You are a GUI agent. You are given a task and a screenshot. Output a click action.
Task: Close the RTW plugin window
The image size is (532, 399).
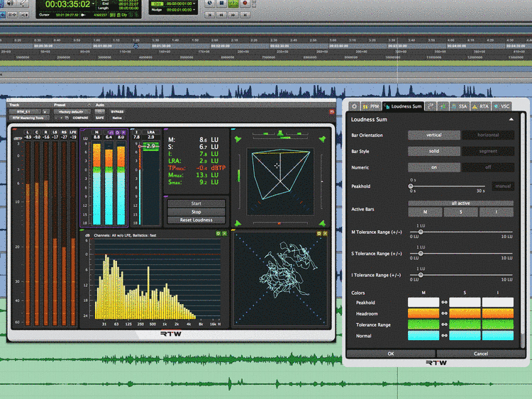pyautogui.click(x=331, y=112)
